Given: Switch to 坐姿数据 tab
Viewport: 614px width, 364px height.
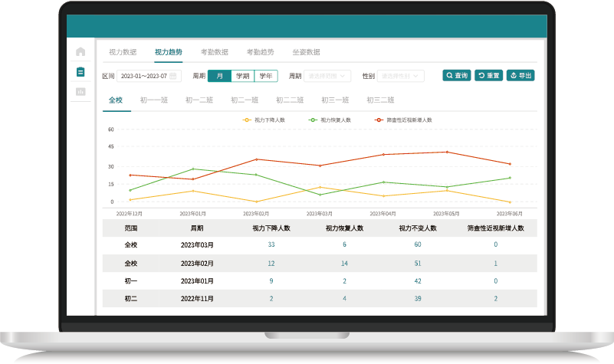Looking at the screenshot, I should [306, 52].
